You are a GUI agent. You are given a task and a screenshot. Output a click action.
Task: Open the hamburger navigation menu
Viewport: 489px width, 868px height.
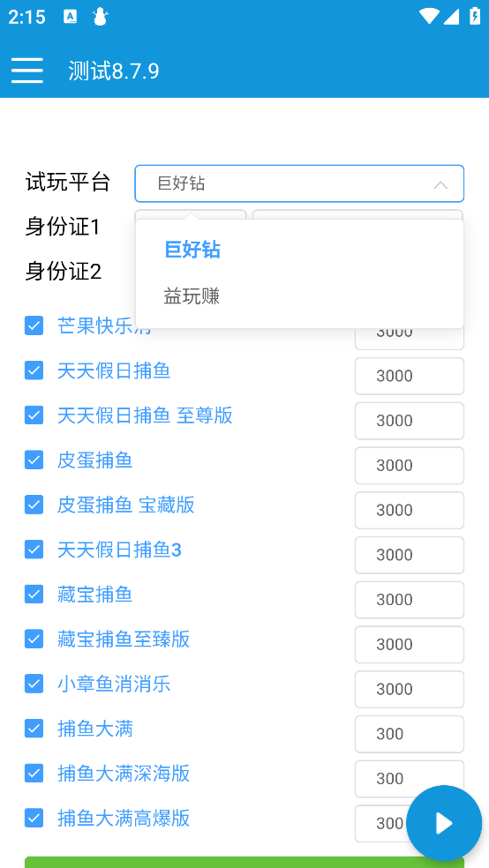click(27, 71)
